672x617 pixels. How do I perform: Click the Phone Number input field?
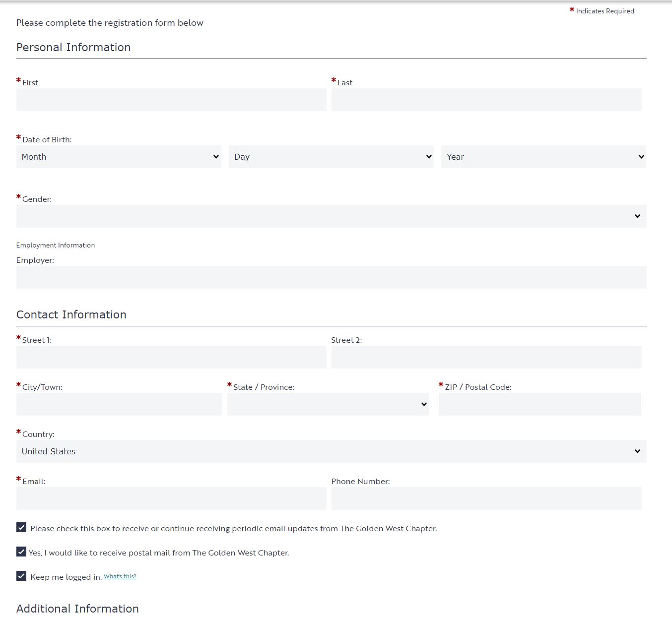pos(486,498)
